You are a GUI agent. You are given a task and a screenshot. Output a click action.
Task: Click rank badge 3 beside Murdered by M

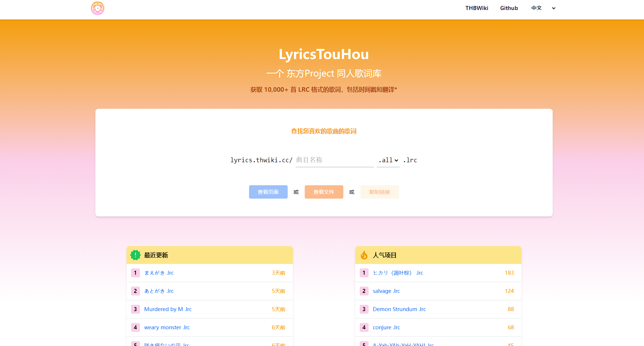coord(135,309)
